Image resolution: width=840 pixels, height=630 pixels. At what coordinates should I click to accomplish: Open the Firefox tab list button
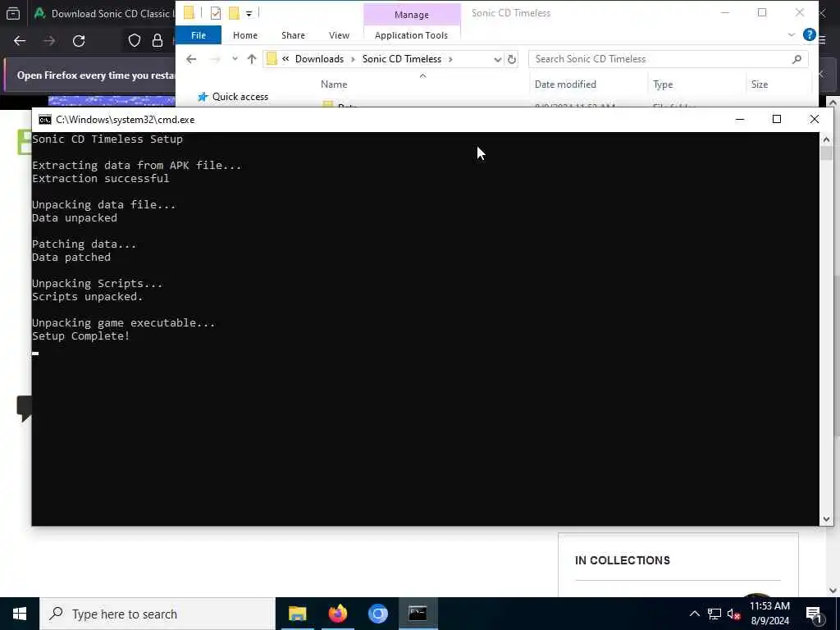13,13
